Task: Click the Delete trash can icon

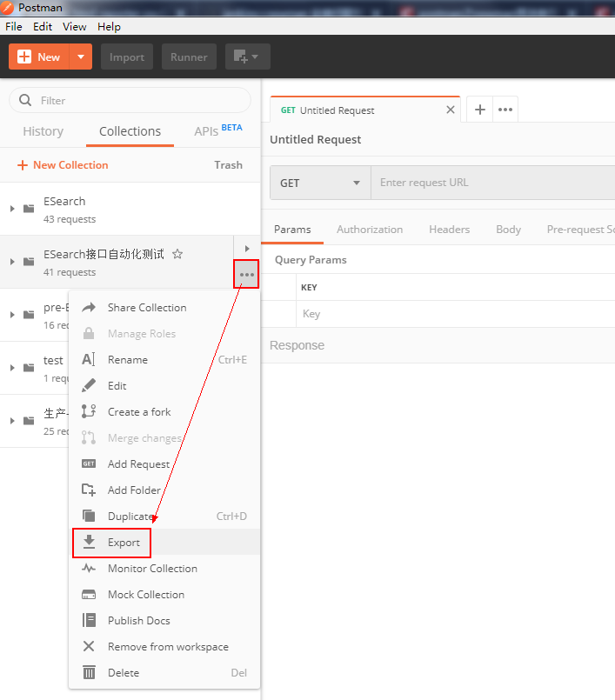Action: 89,672
